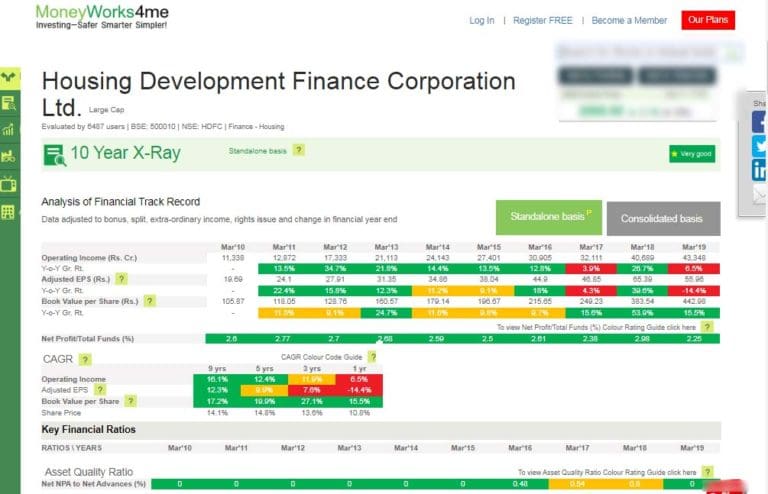Image resolution: width=768 pixels, height=494 pixels.
Task: Click the CAGR help question mark
Action: click(85, 359)
